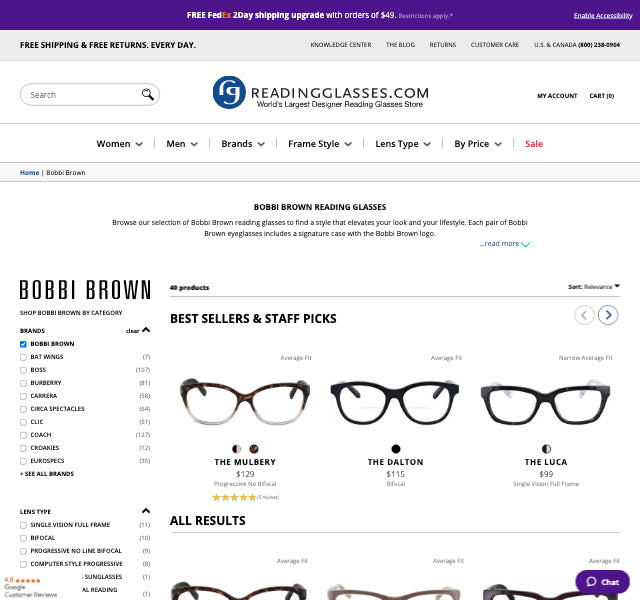Click the ReadingGlasses.com logo
640x600 pixels.
coord(320,93)
